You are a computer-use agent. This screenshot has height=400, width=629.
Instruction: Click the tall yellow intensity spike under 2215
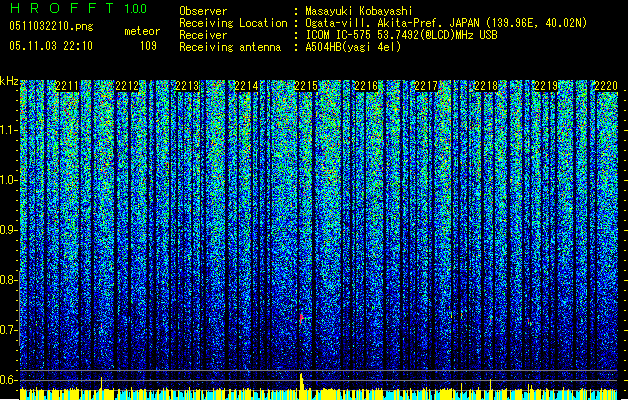[x=302, y=382]
